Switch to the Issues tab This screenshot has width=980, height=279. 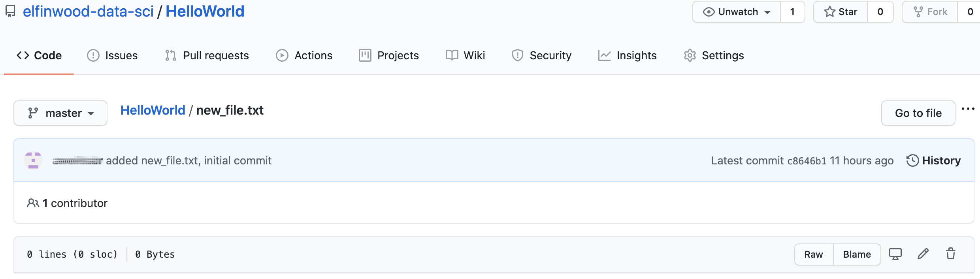(x=112, y=55)
